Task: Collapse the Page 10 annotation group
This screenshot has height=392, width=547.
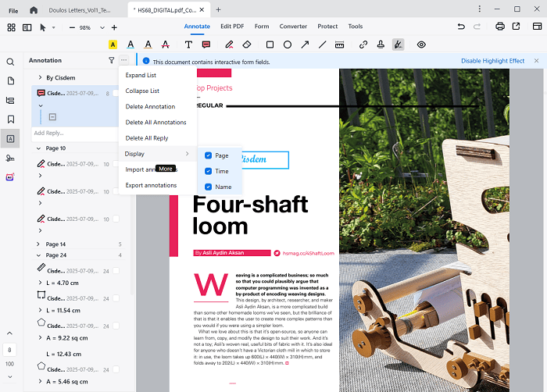Action: point(40,148)
